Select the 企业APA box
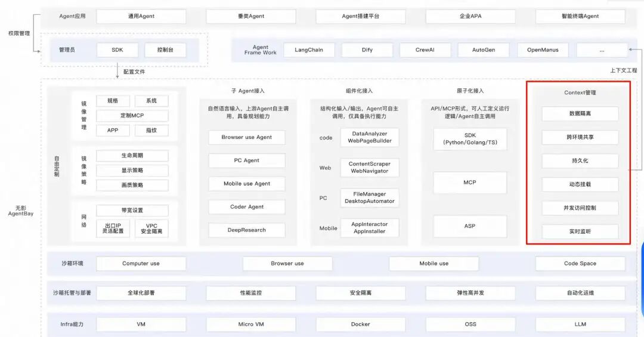 click(470, 17)
